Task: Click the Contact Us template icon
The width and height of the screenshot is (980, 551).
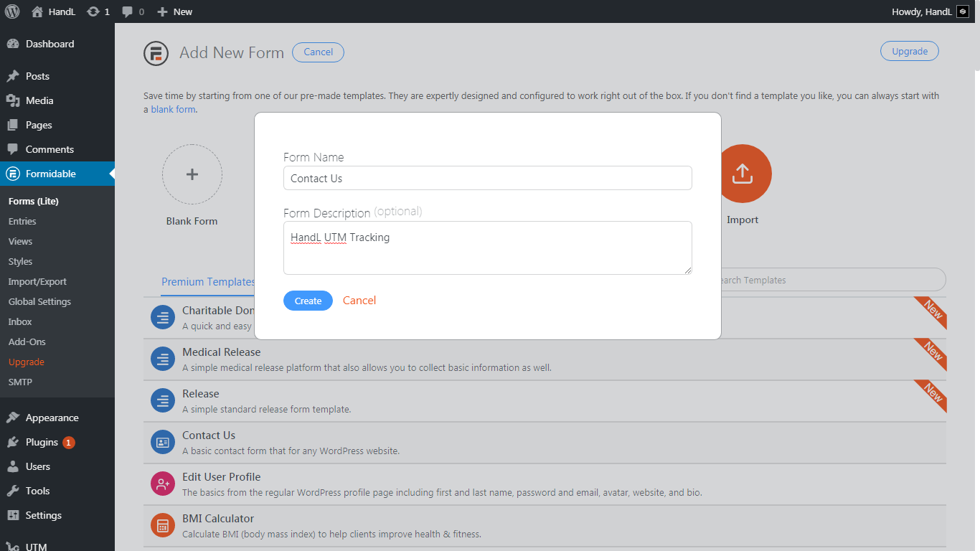Action: [x=163, y=443]
